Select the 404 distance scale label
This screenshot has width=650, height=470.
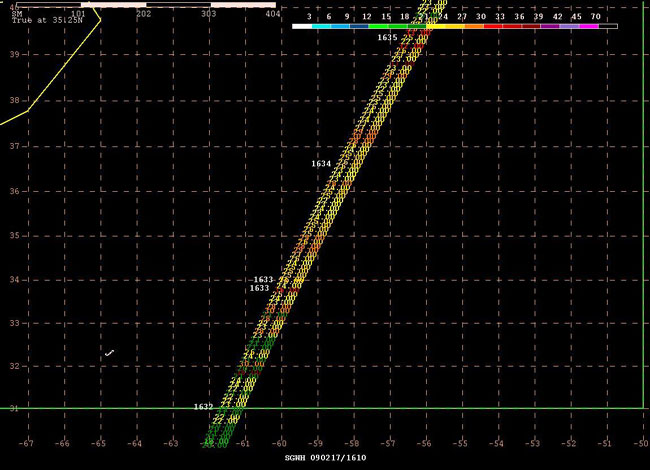[272, 14]
